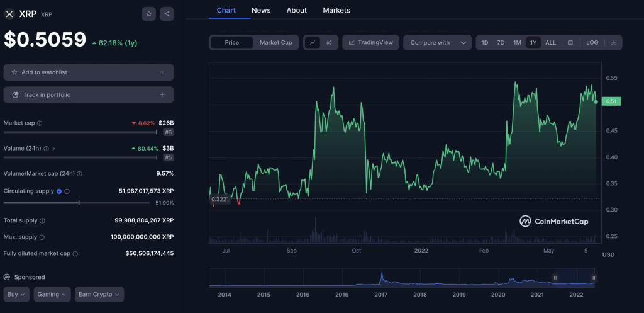
Task: Switch chart to Market Cap
Action: 275,42
